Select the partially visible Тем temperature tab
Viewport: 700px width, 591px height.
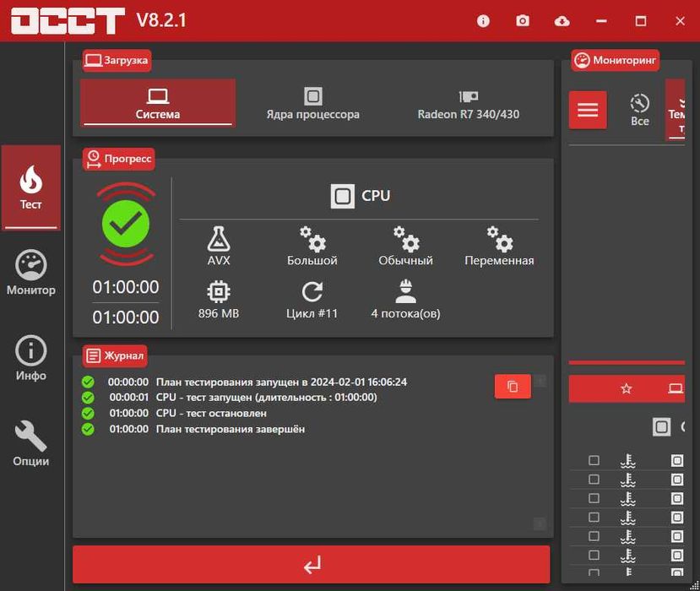pos(676,110)
